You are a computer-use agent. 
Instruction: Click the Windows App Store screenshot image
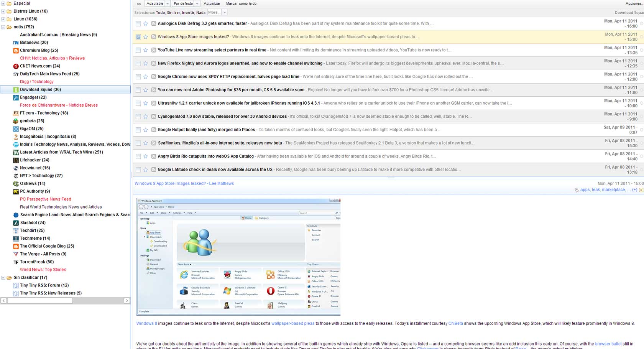238,257
